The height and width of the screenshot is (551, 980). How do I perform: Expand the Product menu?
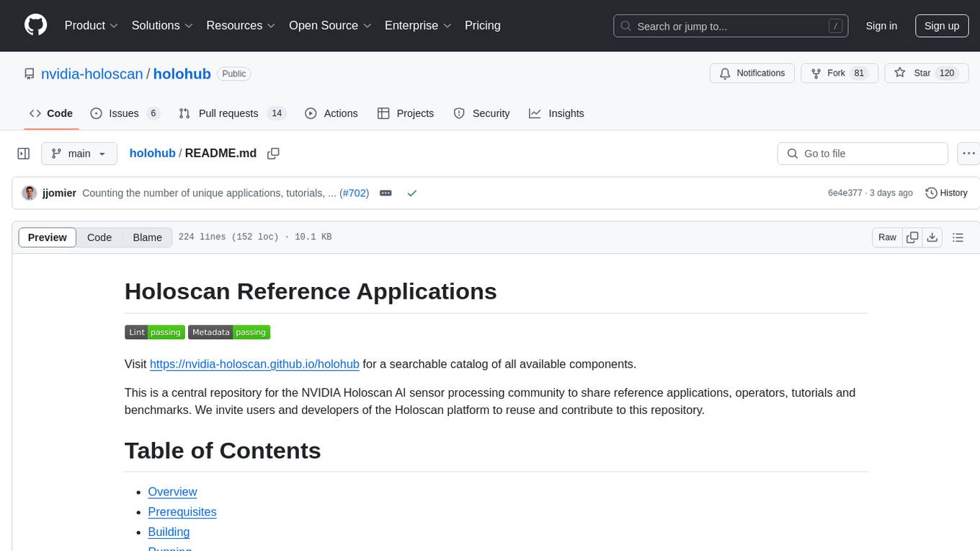[x=92, y=25]
